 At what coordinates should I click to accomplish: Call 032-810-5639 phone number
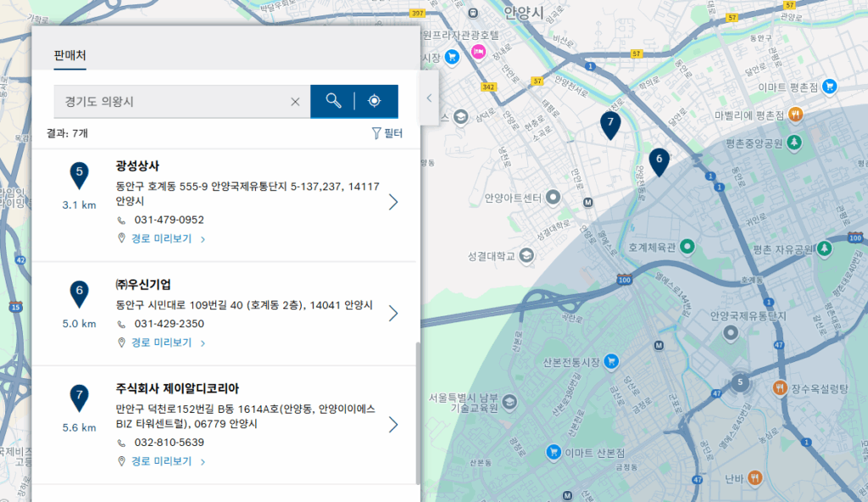point(169,442)
